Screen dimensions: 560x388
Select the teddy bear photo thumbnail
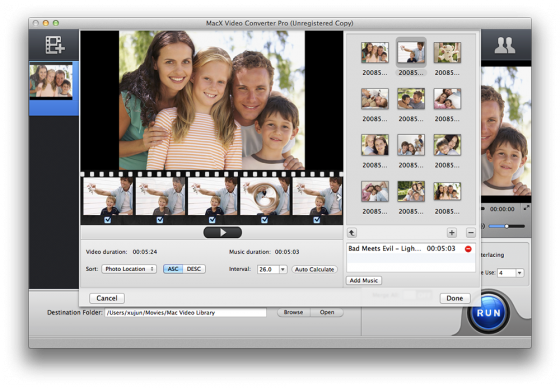coord(447,52)
